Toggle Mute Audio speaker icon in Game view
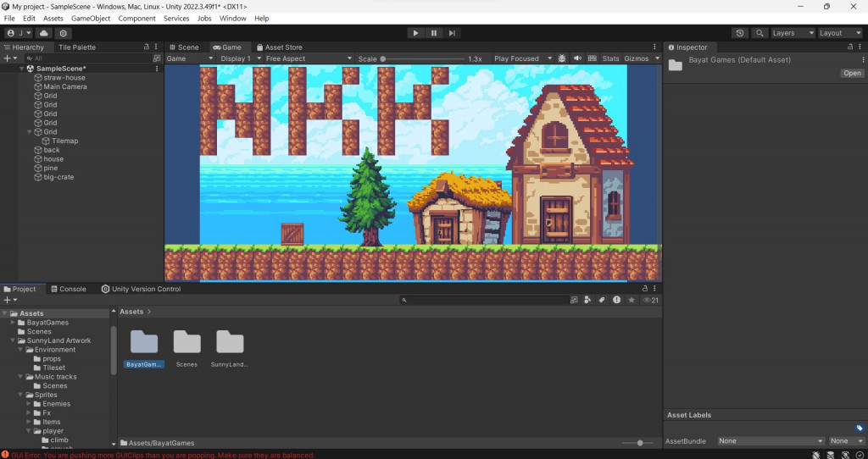868x459 pixels. [x=577, y=58]
